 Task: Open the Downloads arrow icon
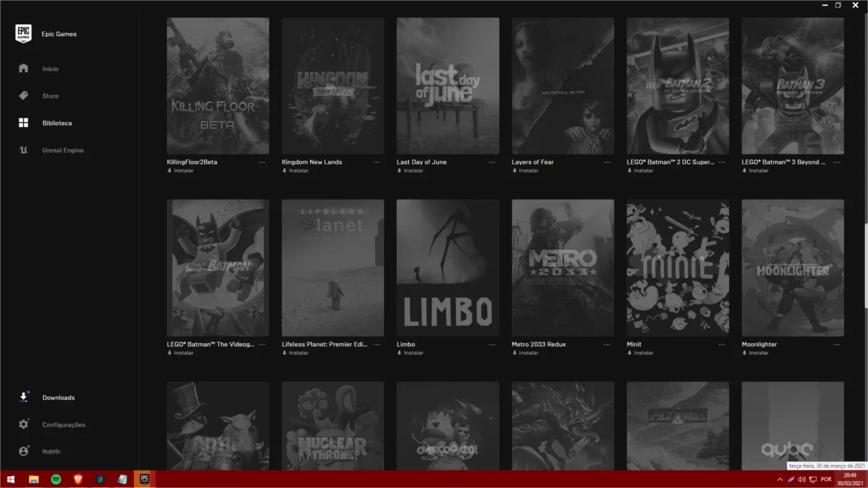[x=24, y=397]
